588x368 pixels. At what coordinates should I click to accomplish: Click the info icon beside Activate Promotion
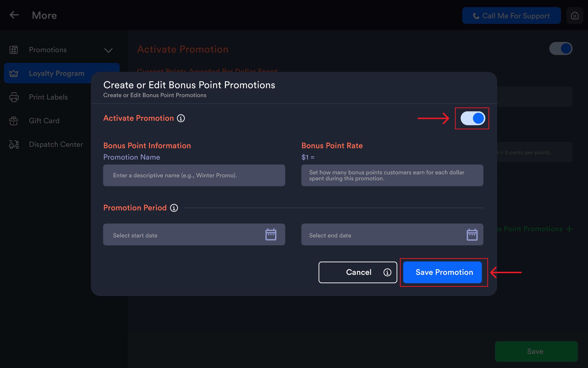point(181,118)
